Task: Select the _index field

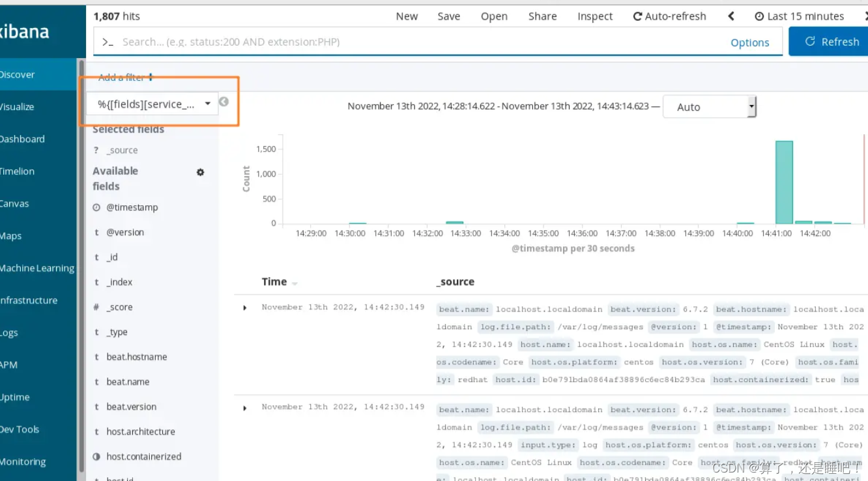Action: pyautogui.click(x=119, y=282)
